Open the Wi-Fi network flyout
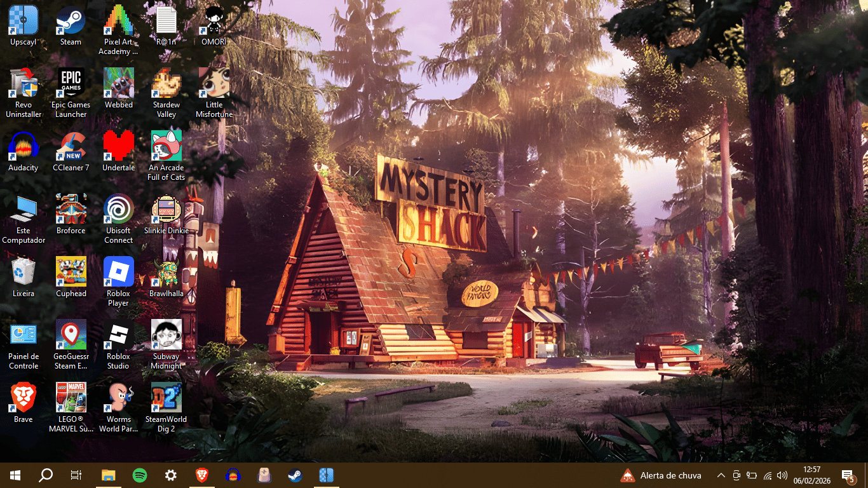The height and width of the screenshot is (488, 868). pyautogui.click(x=767, y=475)
